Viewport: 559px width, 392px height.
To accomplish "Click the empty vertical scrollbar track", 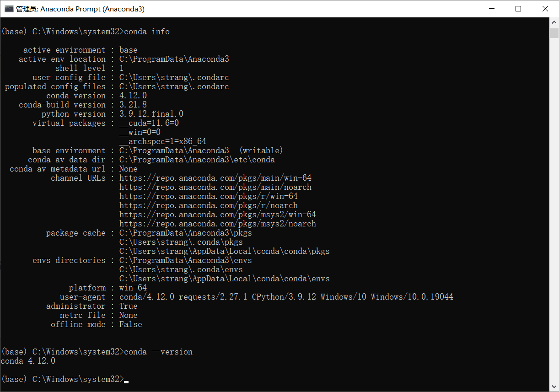I will 554,206.
